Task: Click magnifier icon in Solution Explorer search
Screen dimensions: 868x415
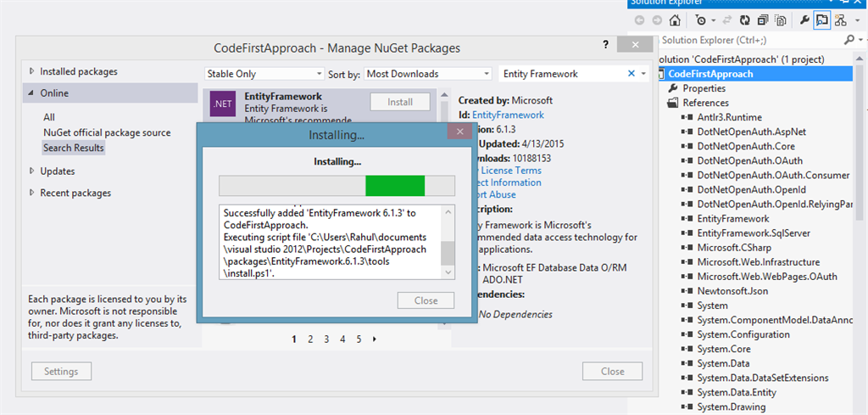Action: click(x=849, y=40)
